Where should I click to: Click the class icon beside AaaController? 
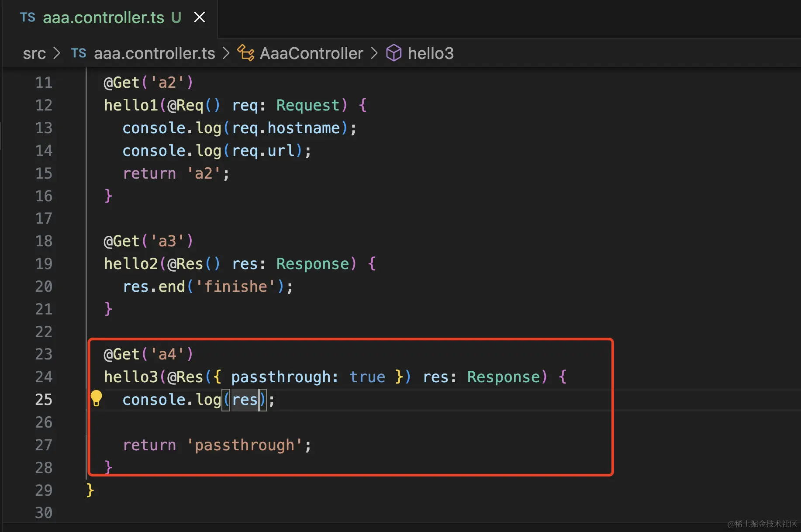(x=245, y=53)
